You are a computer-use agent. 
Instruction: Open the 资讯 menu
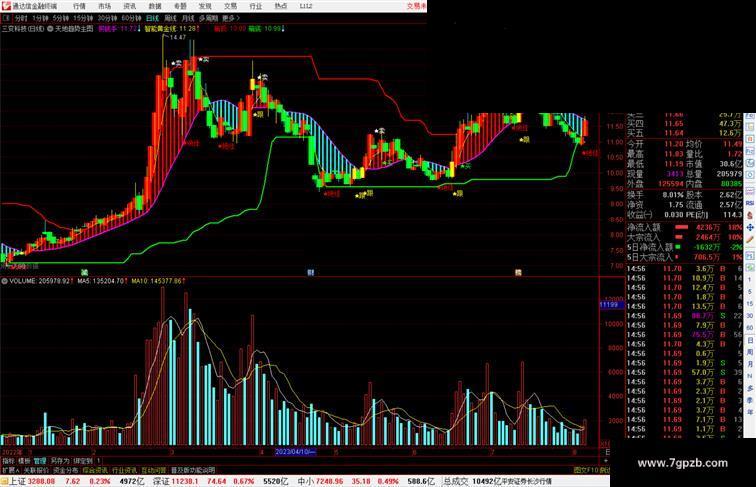click(129, 6)
